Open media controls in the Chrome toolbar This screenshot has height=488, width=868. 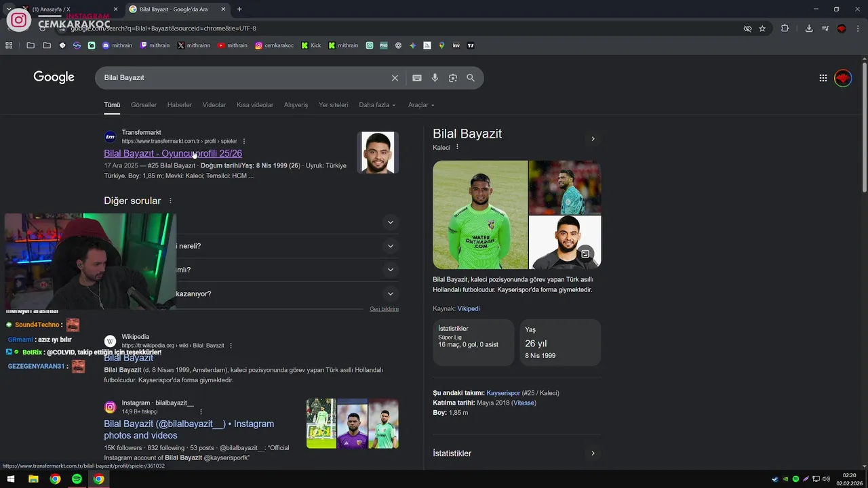coord(825,28)
